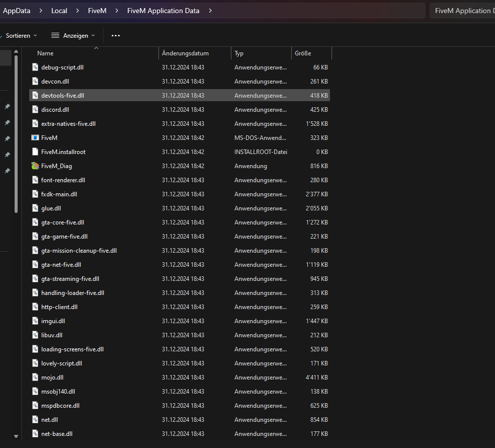Screen dimensions: 495x448
Task: Open the FiveM_Diag application icon
Action: [x=35, y=166]
